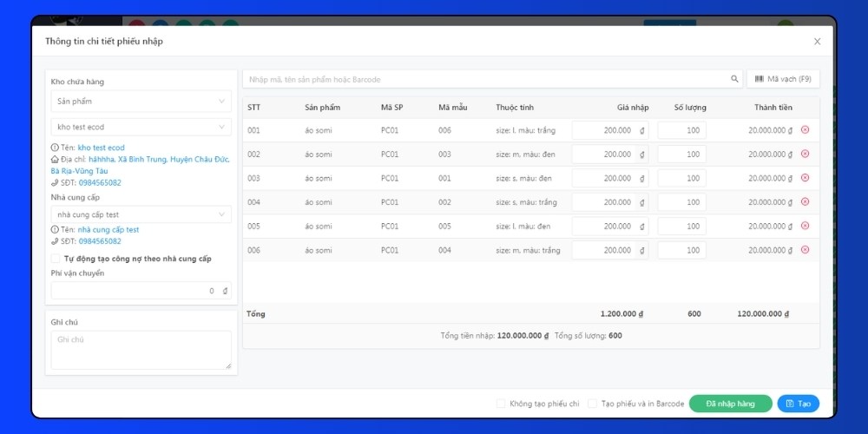Check the 'Không tạo phiếu chi' box
Screen dimensions: 868x434
(500, 404)
